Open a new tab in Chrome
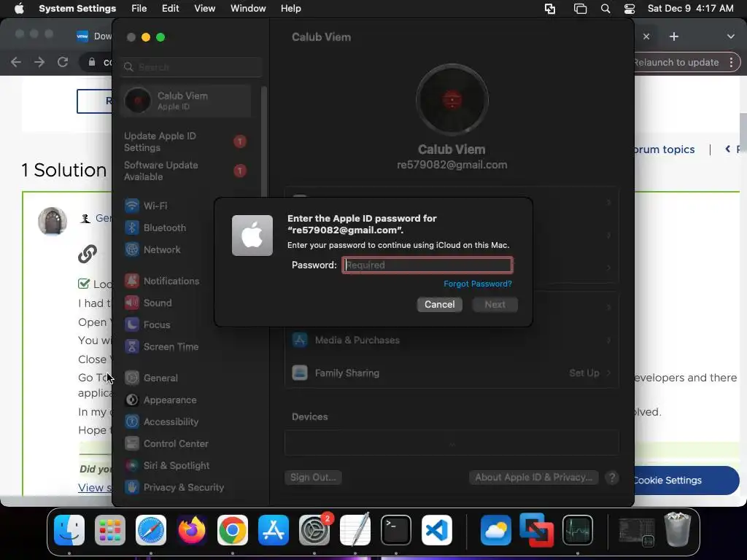Viewport: 747px width, 560px height. tap(673, 36)
